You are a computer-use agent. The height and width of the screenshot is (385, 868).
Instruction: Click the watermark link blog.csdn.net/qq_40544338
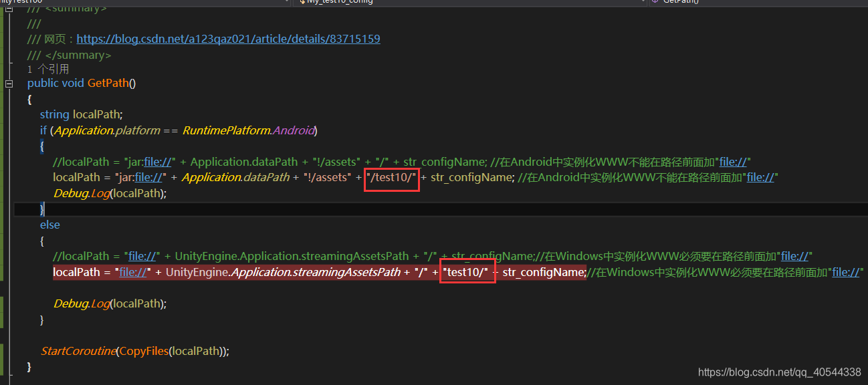779,372
